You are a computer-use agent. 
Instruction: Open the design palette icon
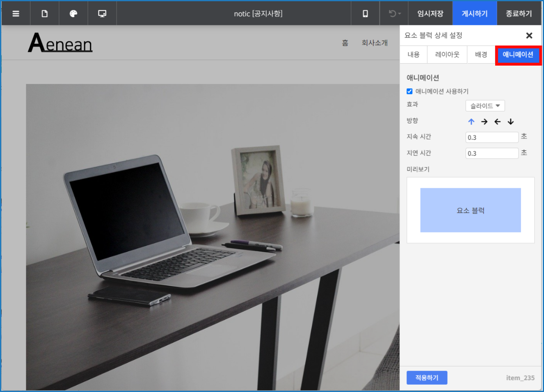(73, 14)
